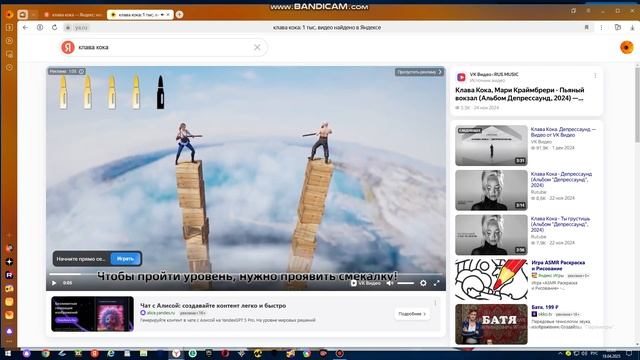Click the «БАТЯ» ad thumbnail image
Viewport: 640px width, 360px height.
click(491, 324)
